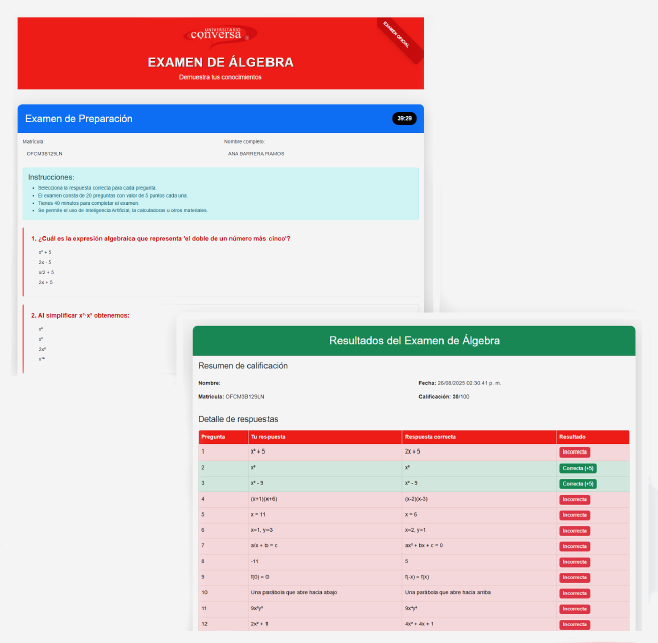The height and width of the screenshot is (643, 658).
Task: Pick answer '2x + 5' for question 1
Action: [45, 282]
